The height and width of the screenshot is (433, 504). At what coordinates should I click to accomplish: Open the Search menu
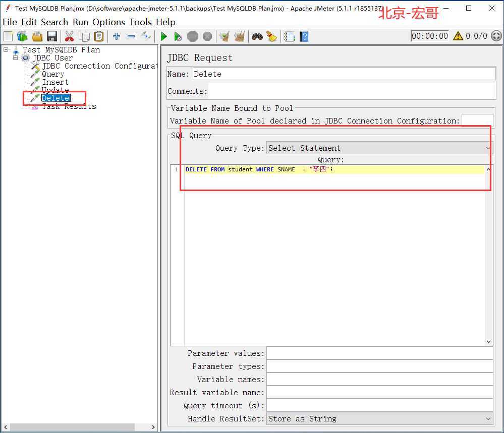(54, 22)
